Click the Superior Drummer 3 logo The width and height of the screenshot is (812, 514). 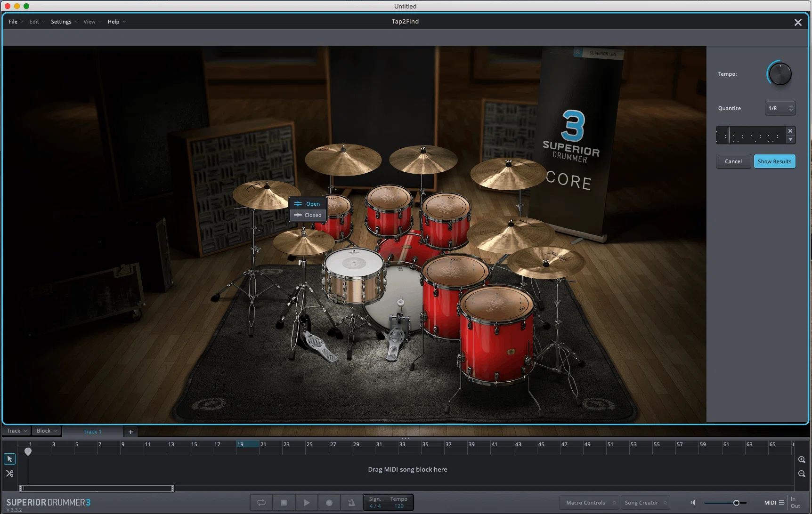(x=49, y=502)
